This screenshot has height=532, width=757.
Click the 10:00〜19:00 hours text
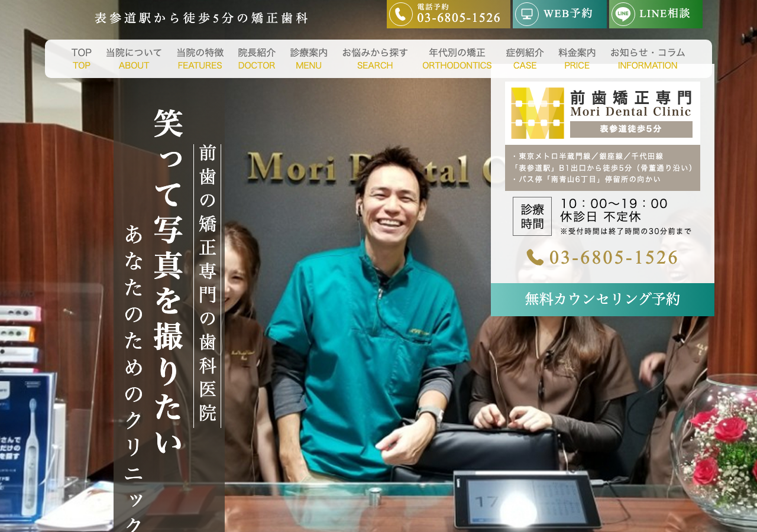614,204
